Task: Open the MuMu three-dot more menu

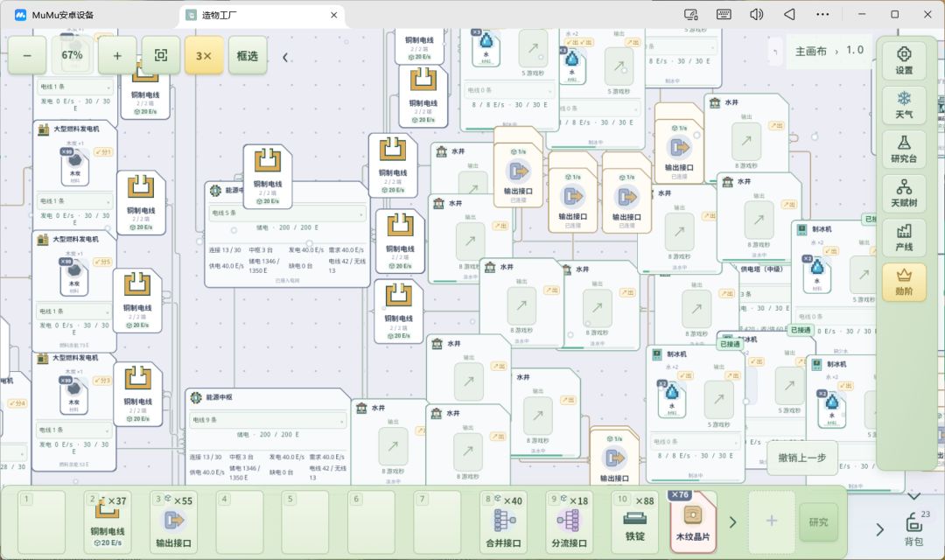Action: click(822, 15)
